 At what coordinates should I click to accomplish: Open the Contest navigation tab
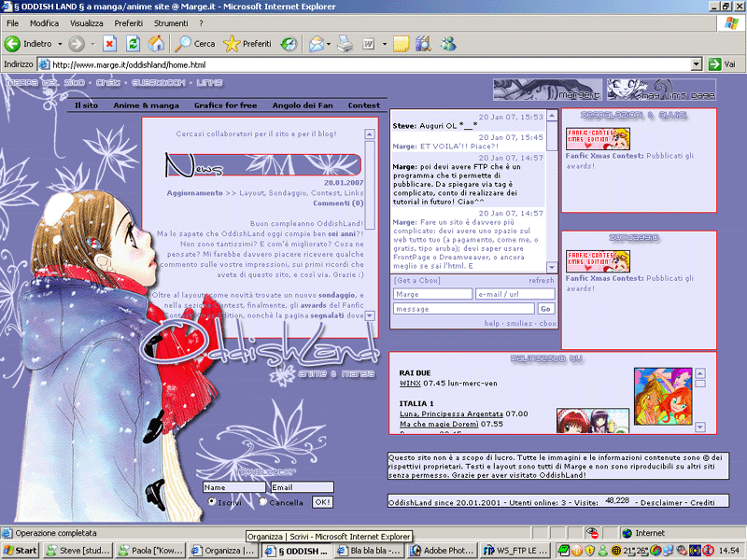click(364, 105)
